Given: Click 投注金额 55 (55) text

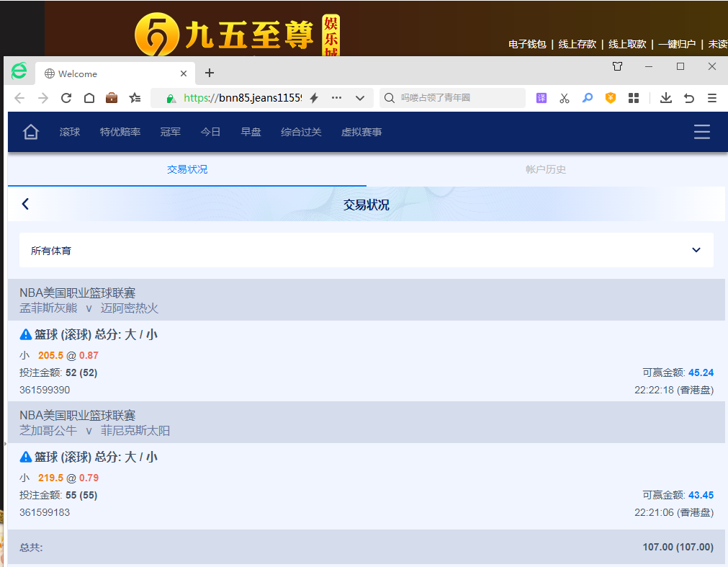Looking at the screenshot, I should tap(58, 495).
